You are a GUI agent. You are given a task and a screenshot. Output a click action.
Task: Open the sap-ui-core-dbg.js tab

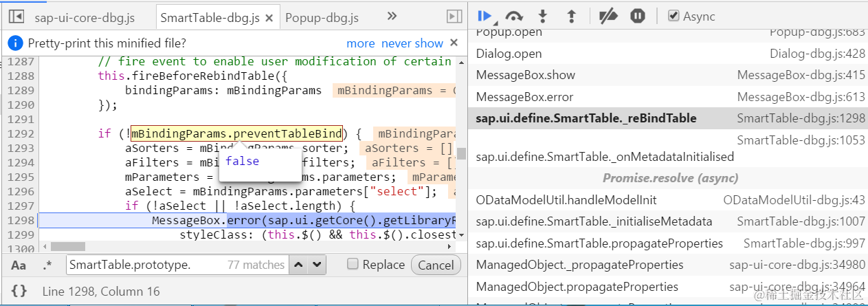coord(85,17)
